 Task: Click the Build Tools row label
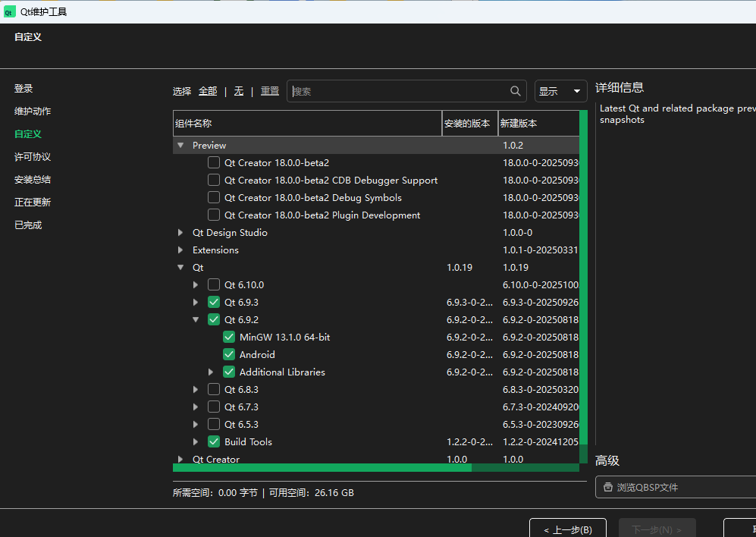coord(248,441)
